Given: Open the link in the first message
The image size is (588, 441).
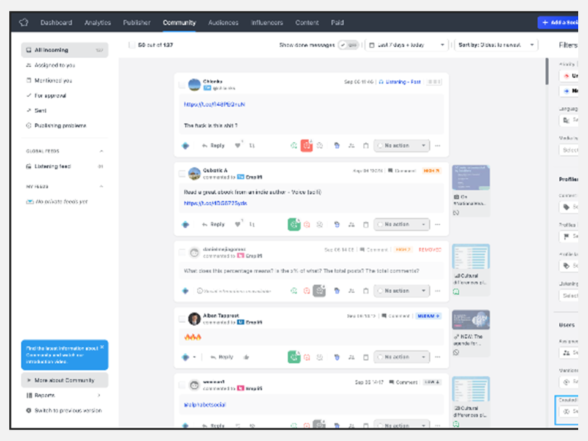Looking at the screenshot, I should (214, 104).
